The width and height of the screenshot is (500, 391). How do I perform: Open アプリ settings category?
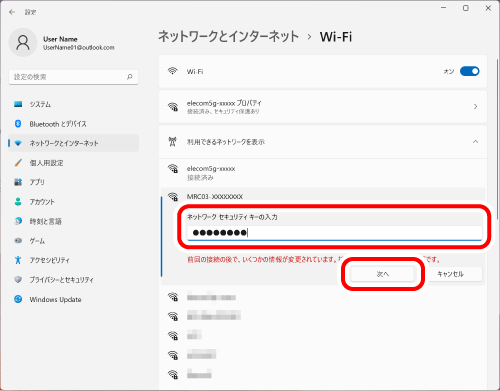tap(73, 182)
